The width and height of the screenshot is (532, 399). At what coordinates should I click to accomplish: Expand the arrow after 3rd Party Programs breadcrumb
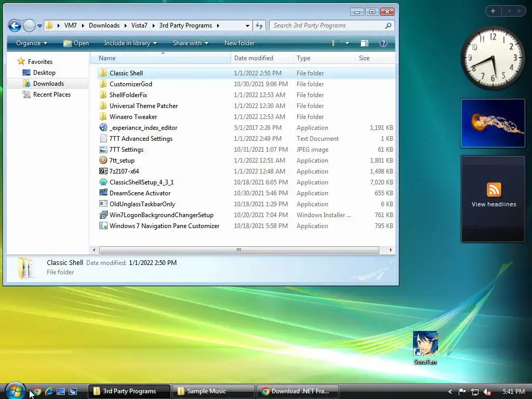(218, 25)
